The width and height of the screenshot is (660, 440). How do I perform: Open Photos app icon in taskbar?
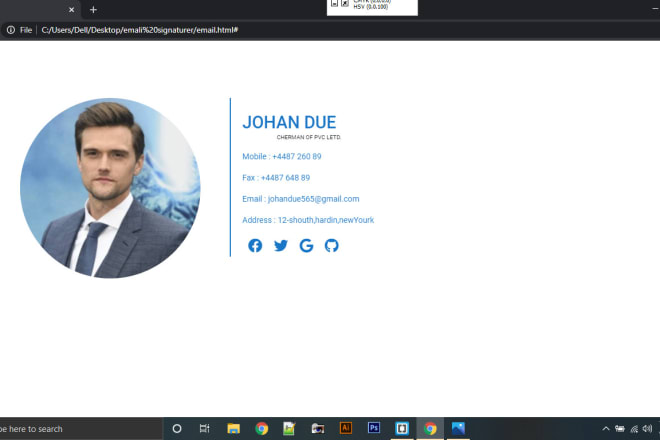click(458, 428)
